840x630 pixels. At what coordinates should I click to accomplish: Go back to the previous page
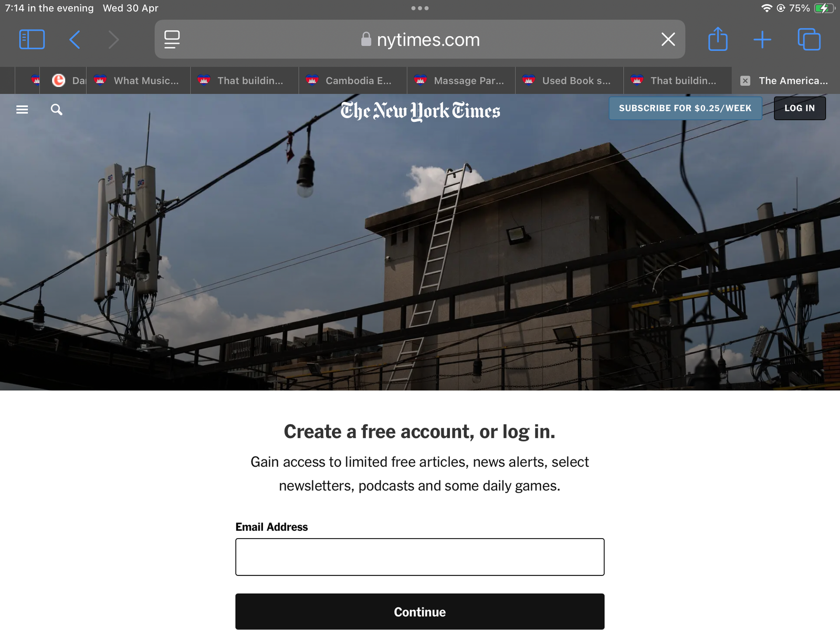[x=75, y=39]
